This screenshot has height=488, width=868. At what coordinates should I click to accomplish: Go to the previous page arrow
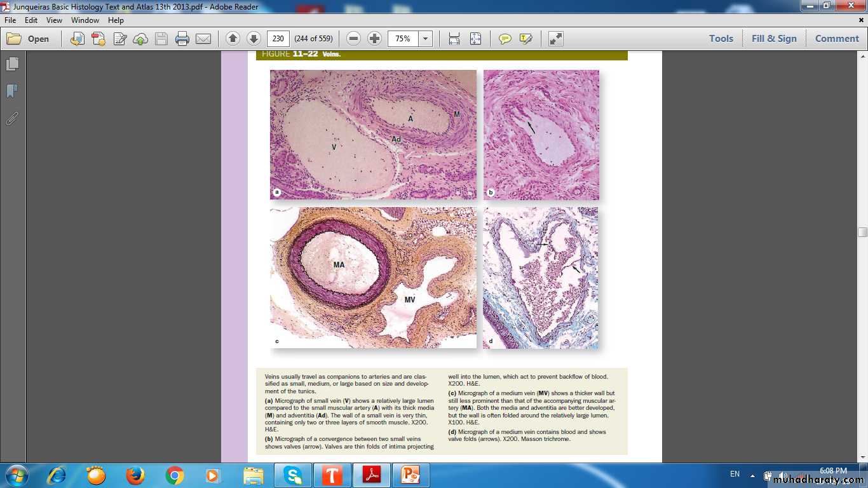(233, 39)
